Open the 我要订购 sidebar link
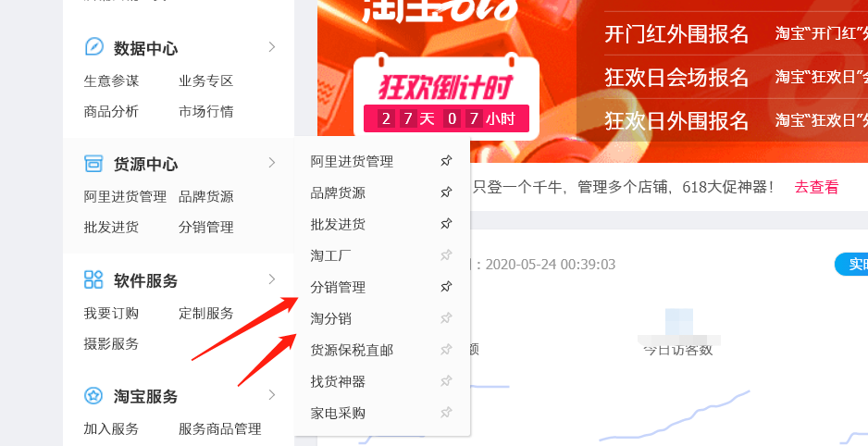This screenshot has height=446, width=868. pyautogui.click(x=111, y=313)
